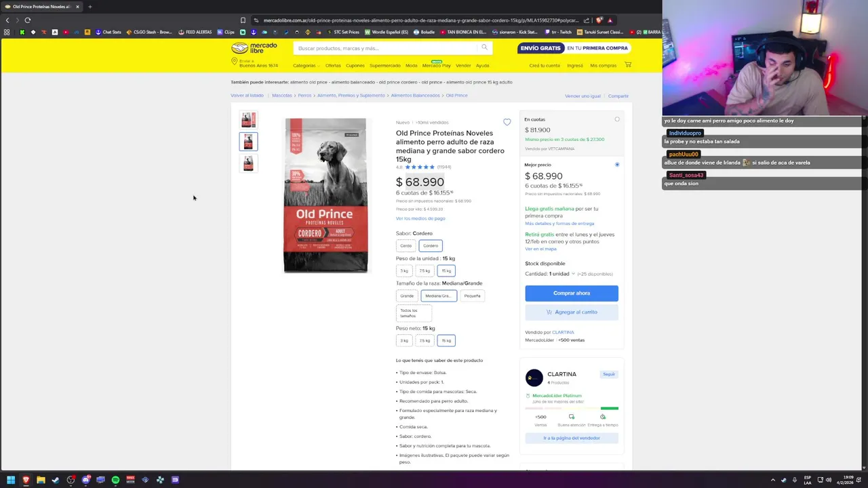The height and width of the screenshot is (488, 868).
Task: Open Moda in the navigation
Action: (412, 66)
